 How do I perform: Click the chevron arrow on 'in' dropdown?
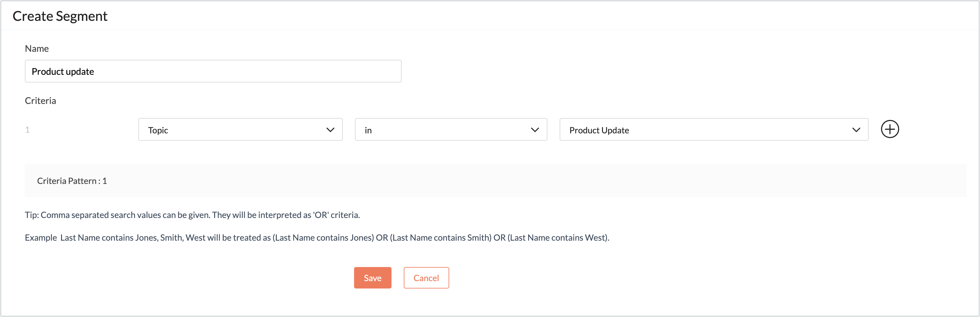tap(534, 130)
